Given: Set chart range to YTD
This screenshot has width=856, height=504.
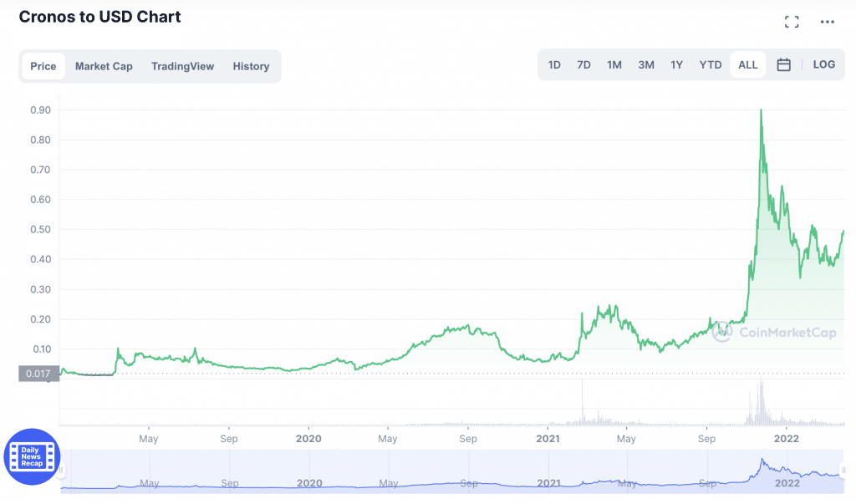Looking at the screenshot, I should 711,64.
